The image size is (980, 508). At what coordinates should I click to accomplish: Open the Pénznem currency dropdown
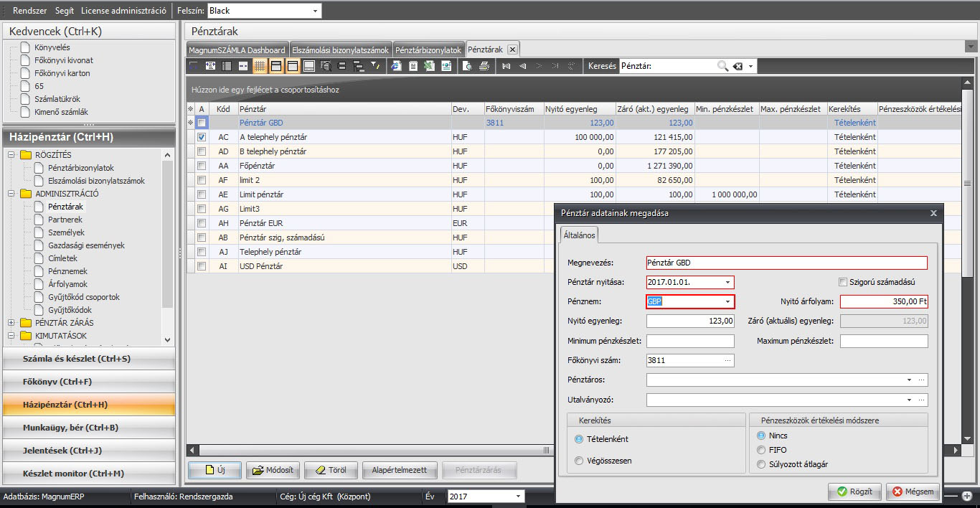[x=727, y=302]
